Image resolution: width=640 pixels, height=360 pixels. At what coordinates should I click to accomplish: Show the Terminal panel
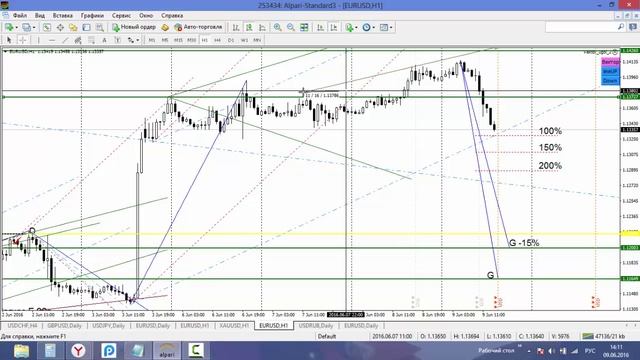(87, 27)
